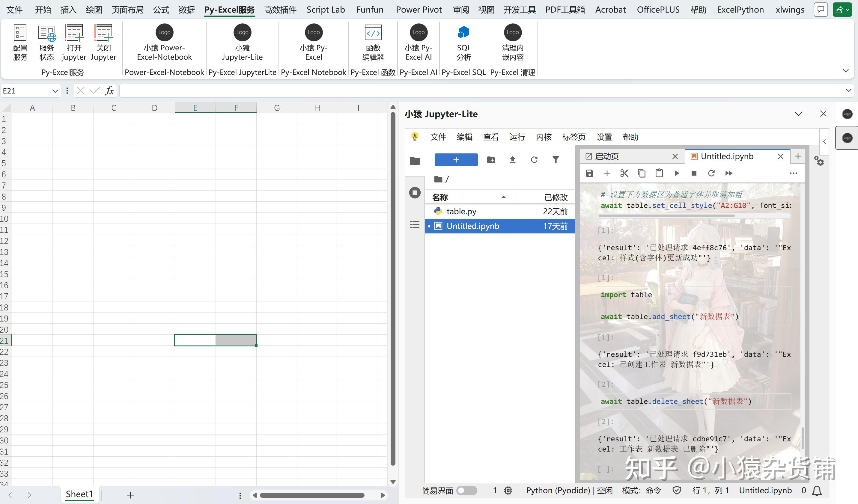The image size is (858, 504).
Task: Open the 内核 menu in Jupyter
Action: (x=544, y=137)
